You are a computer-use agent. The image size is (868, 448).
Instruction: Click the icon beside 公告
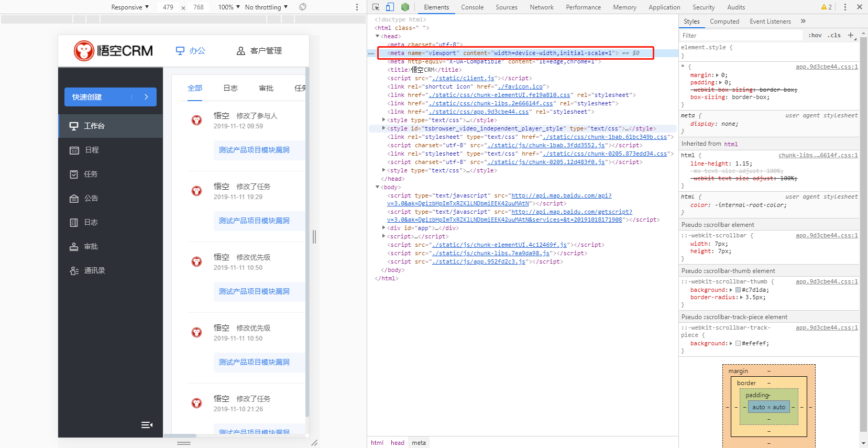click(x=74, y=198)
